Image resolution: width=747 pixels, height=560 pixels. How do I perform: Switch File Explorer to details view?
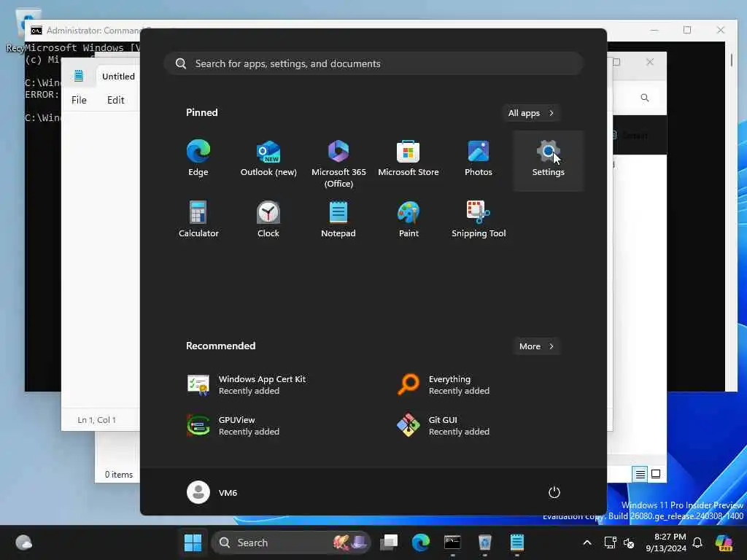pyautogui.click(x=640, y=474)
